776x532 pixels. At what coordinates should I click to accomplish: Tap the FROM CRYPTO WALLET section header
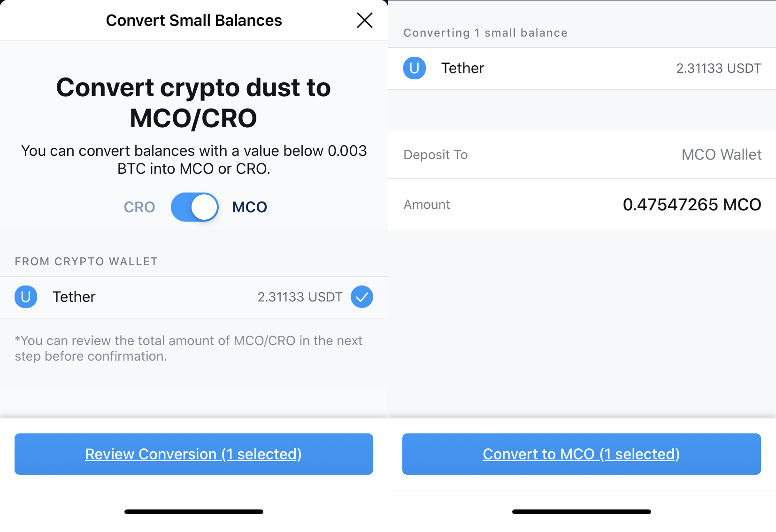86,262
